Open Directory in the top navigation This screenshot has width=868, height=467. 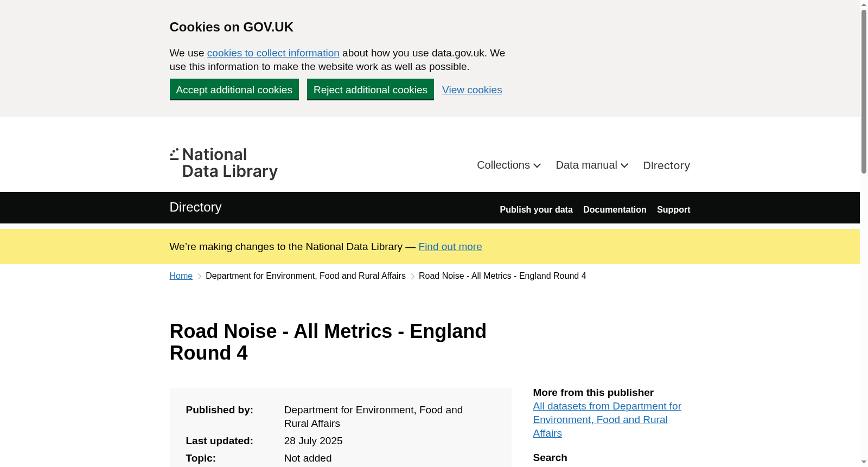pos(666,165)
